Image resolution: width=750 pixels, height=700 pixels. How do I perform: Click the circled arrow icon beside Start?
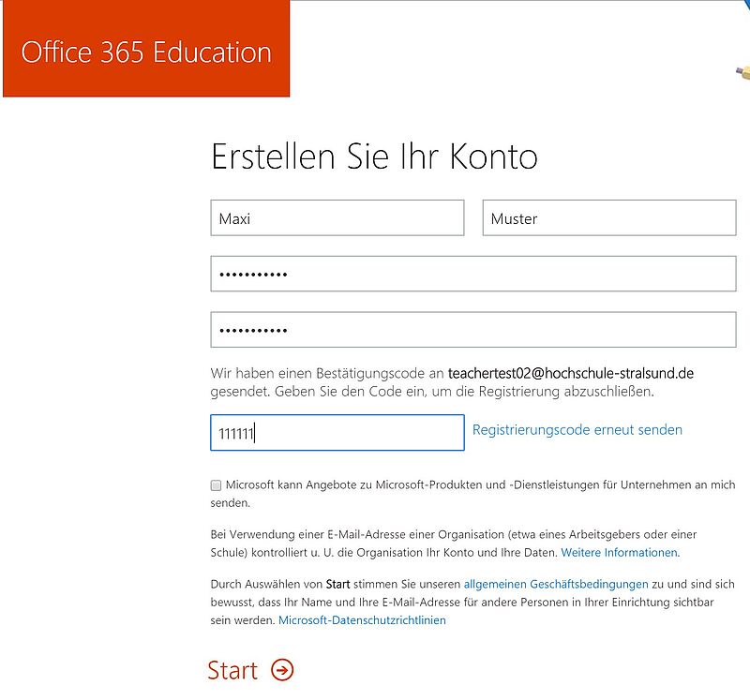pyautogui.click(x=281, y=669)
